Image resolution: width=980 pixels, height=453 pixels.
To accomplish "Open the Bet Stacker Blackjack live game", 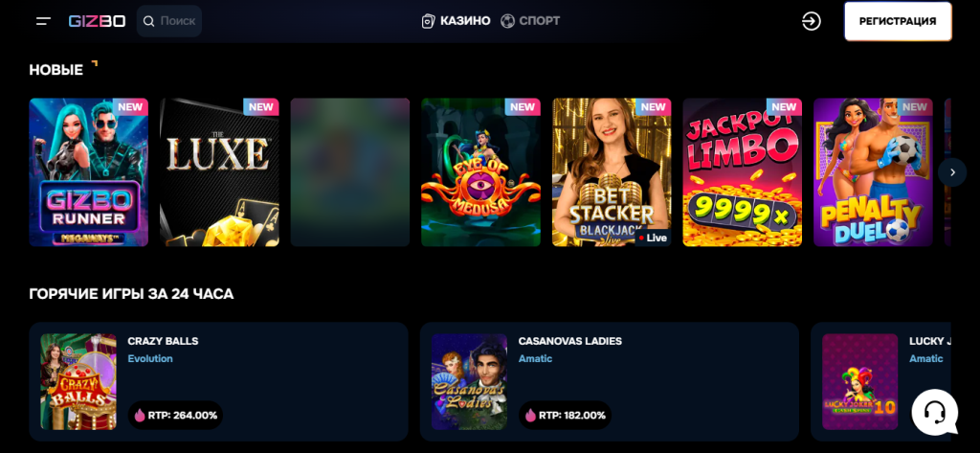I will tap(612, 172).
